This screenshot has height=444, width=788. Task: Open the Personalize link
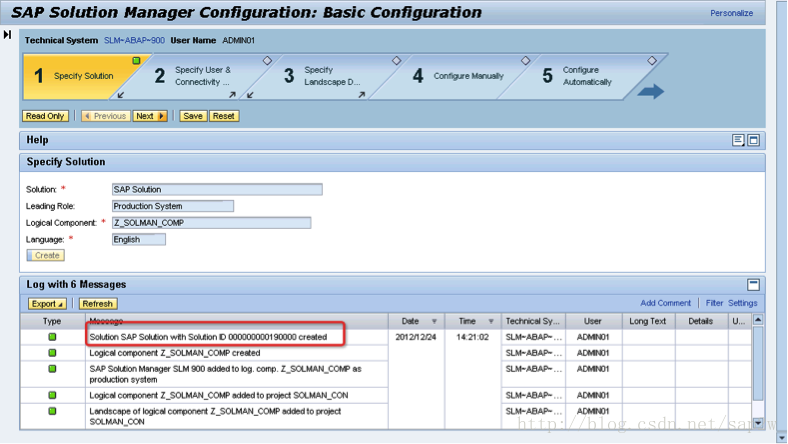click(731, 13)
